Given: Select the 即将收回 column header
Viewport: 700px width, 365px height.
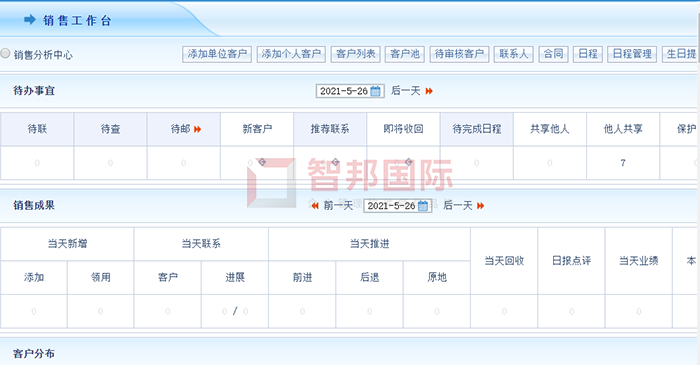Looking at the screenshot, I should click(403, 129).
